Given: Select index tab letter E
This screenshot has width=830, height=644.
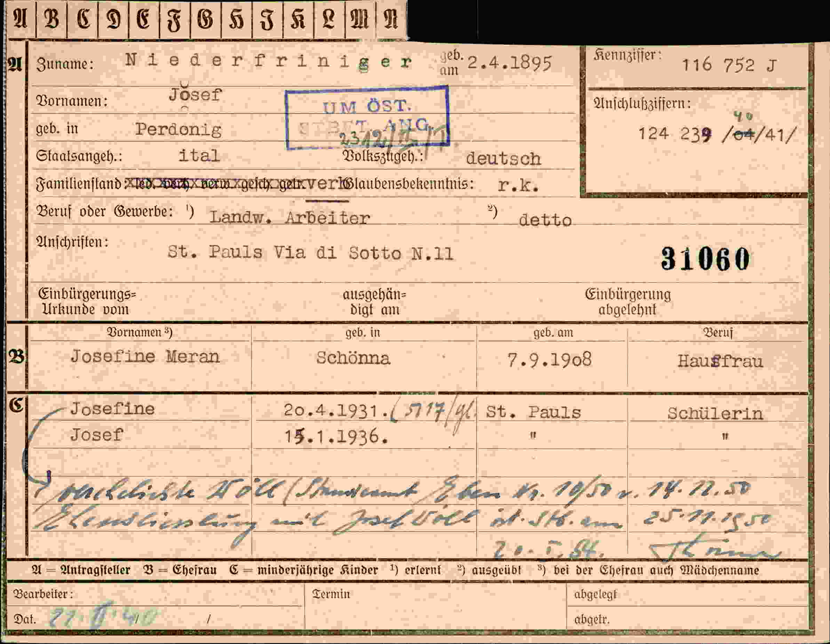Looking at the screenshot, I should click(x=143, y=19).
